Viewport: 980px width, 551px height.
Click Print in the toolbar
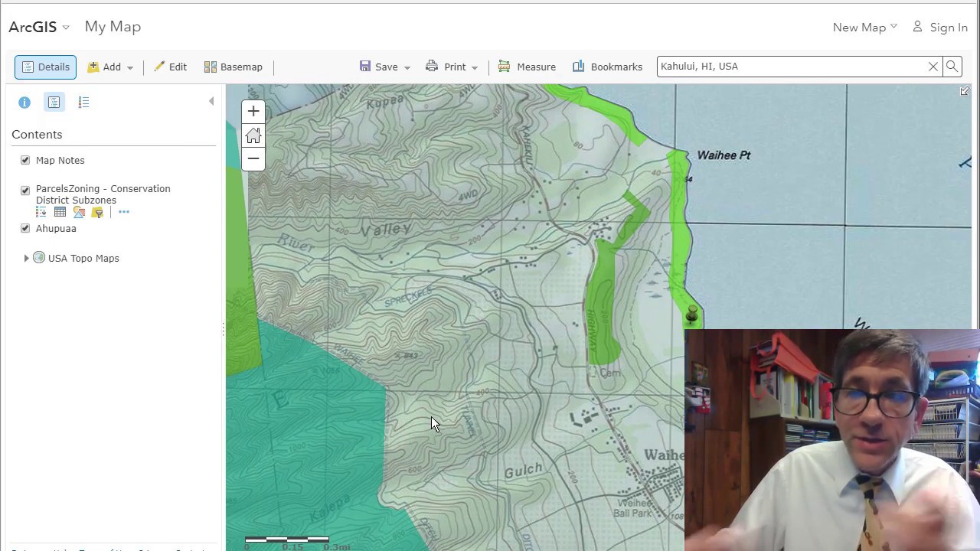click(x=446, y=67)
